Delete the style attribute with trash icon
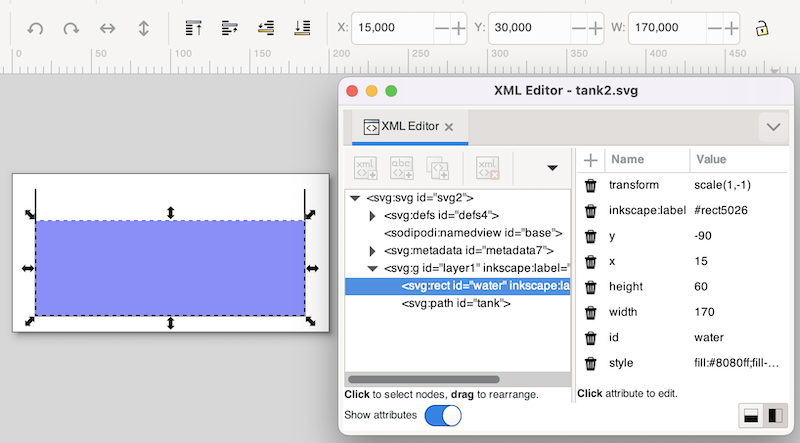This screenshot has height=443, width=800. (x=591, y=363)
